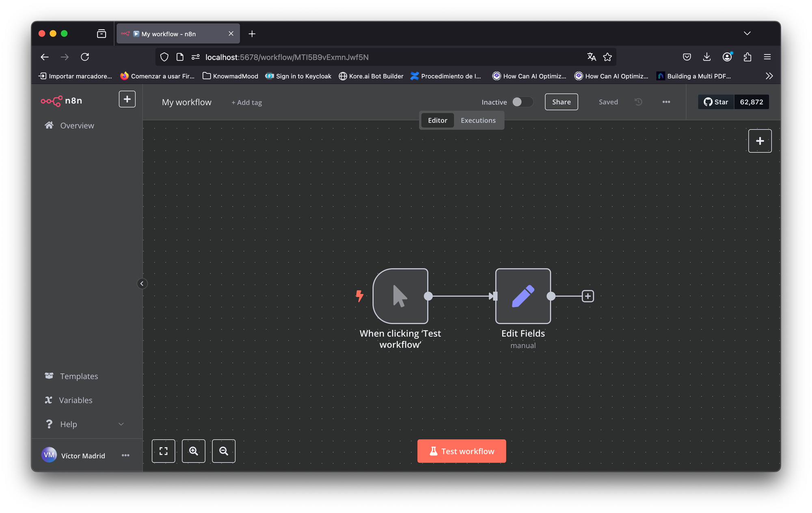Collapse the left sidebar

point(142,284)
